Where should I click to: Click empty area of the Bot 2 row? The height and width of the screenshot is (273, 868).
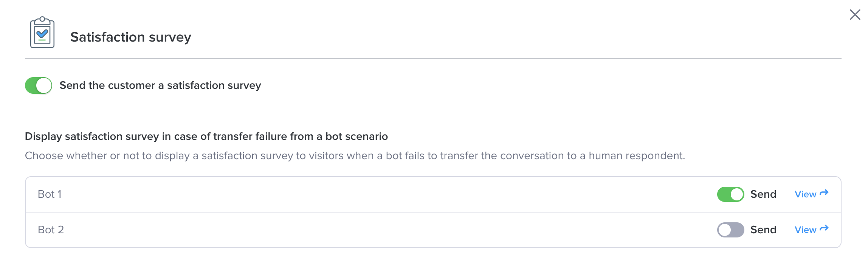pos(378,230)
